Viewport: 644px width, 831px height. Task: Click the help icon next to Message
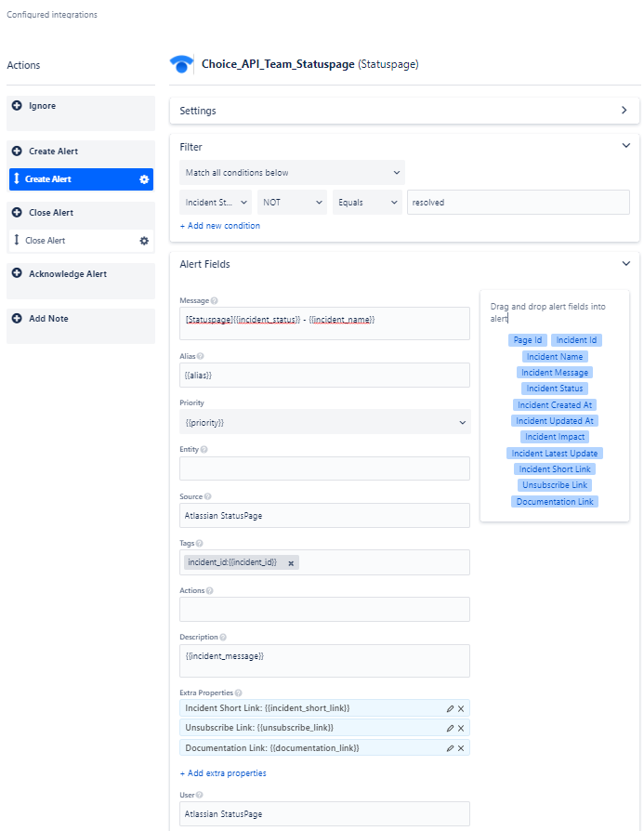coord(214,300)
